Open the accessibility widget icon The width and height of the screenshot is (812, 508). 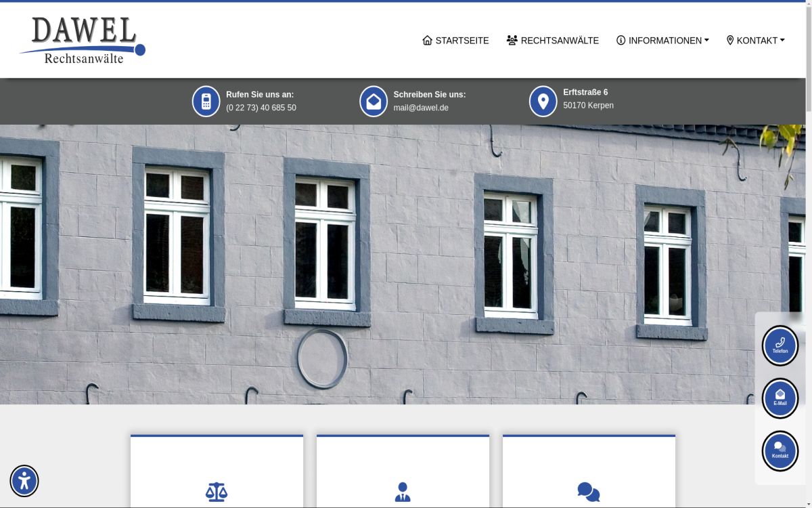[x=24, y=481]
